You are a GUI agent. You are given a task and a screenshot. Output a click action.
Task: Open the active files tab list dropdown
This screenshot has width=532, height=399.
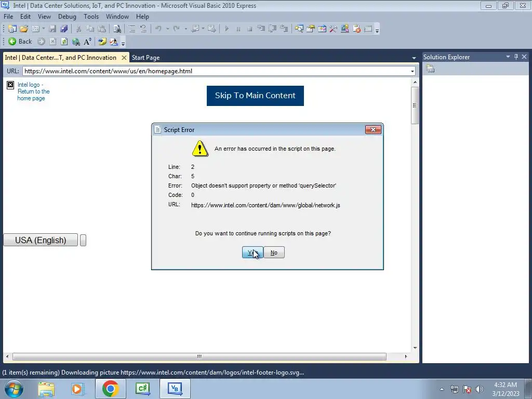(414, 58)
